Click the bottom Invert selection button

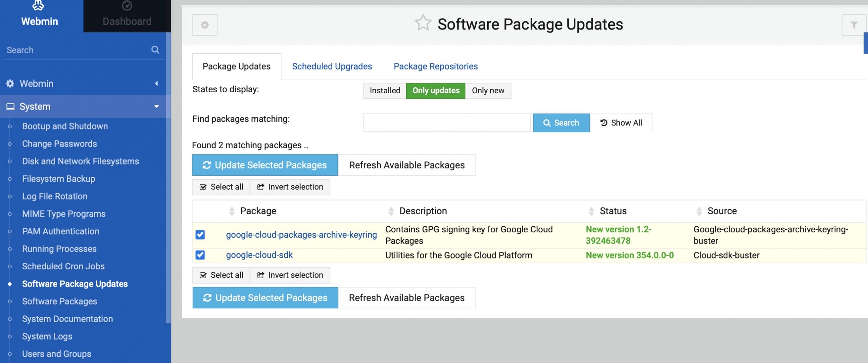point(290,275)
